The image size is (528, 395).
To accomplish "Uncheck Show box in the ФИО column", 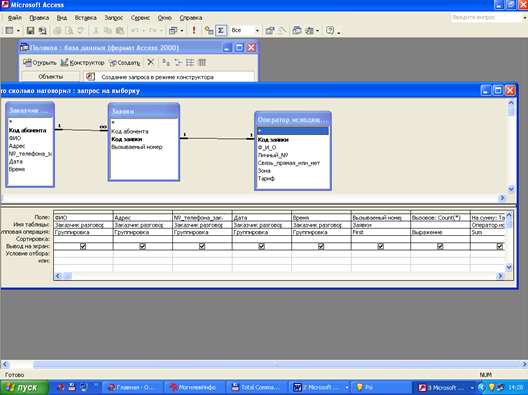I will [83, 246].
